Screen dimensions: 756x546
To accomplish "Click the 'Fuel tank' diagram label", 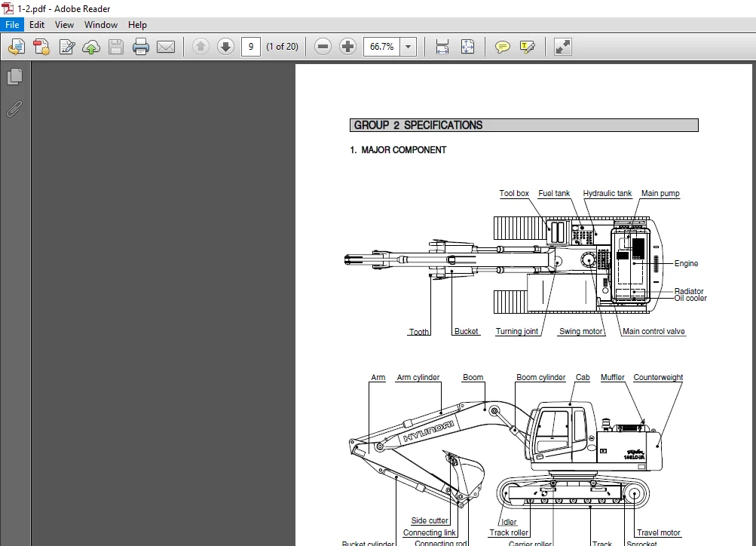I will click(x=554, y=193).
